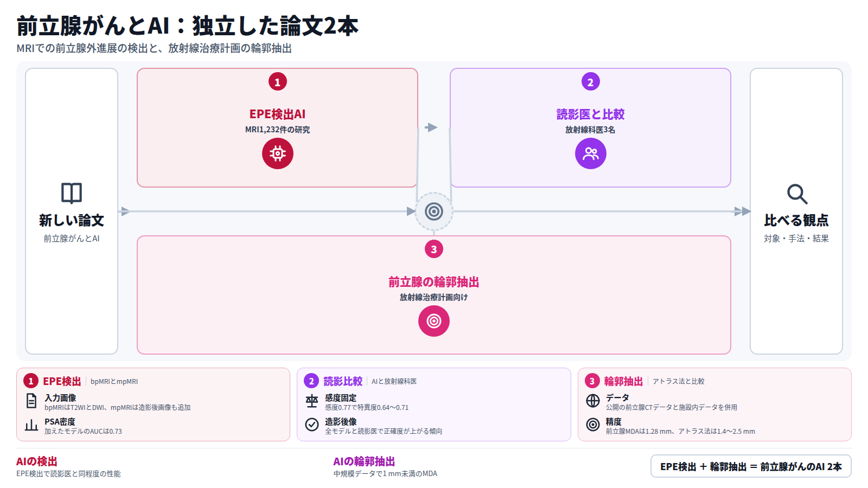Click the EPE検出 ＋ 輪郭抽出 summary box
Image resolution: width=868 pixels, height=488 pixels.
[x=751, y=466]
